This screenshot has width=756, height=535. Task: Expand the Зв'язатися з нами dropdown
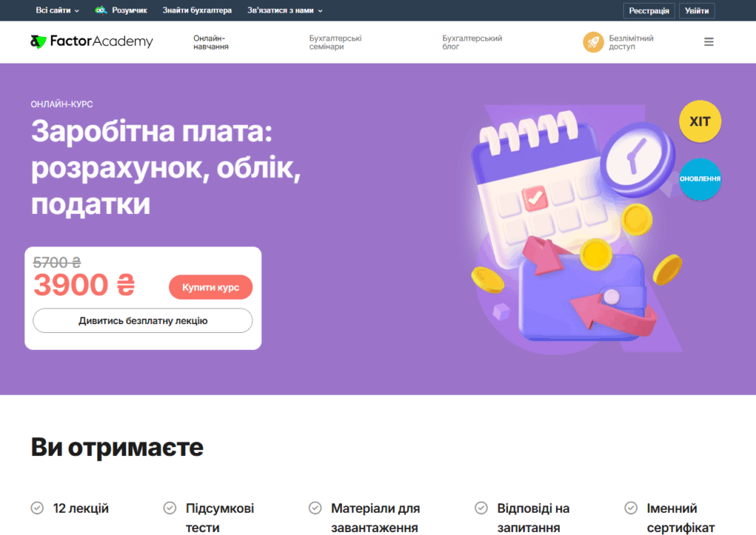pos(285,10)
